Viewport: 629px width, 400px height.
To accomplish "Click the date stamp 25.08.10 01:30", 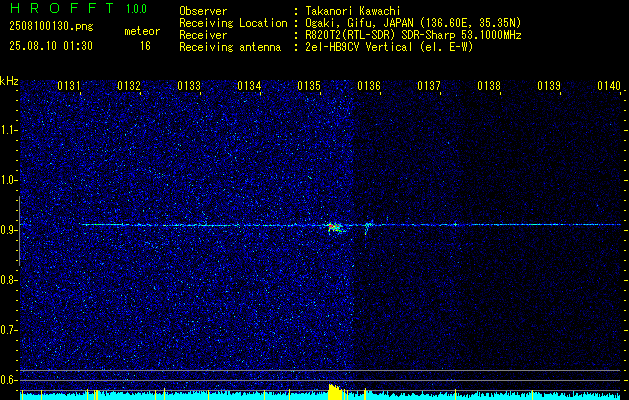I will [x=51, y=46].
